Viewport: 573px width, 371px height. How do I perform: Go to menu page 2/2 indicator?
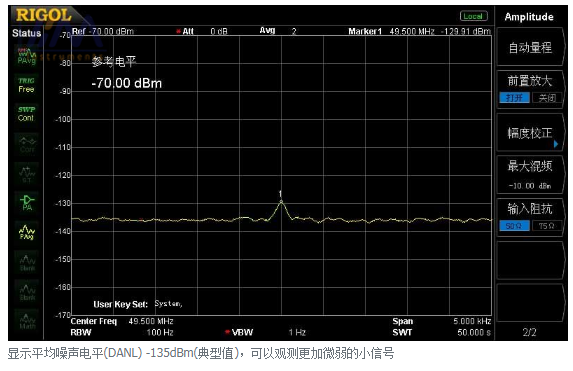[x=529, y=332]
